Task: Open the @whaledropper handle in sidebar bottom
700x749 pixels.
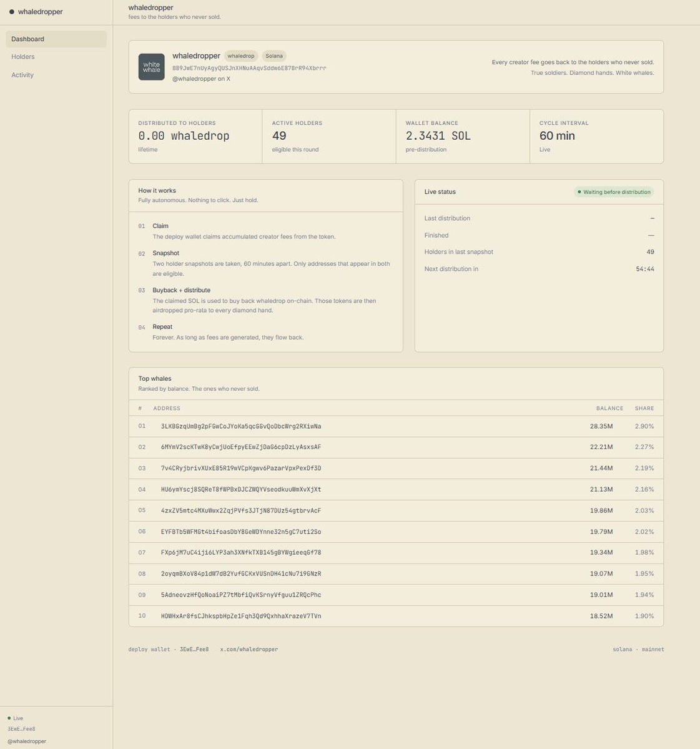Action: coord(27,742)
